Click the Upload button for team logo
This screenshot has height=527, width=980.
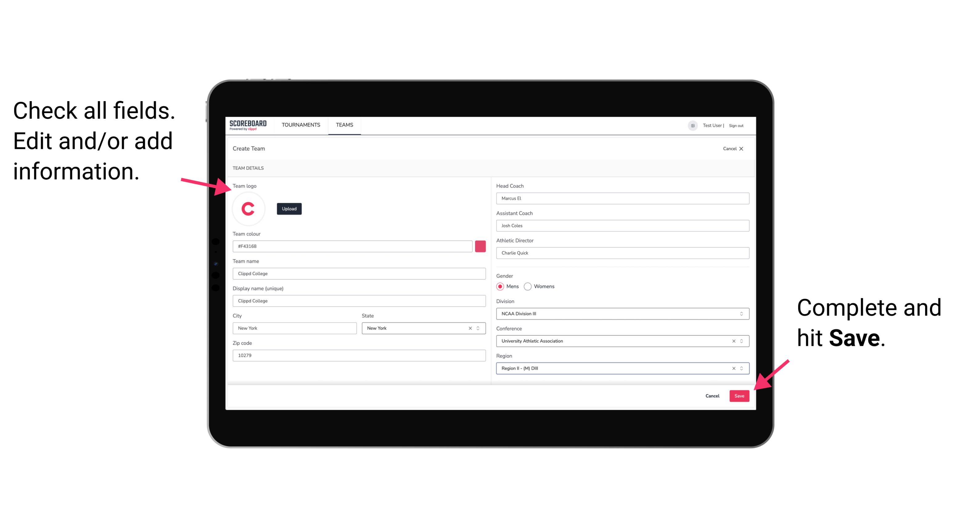point(289,208)
